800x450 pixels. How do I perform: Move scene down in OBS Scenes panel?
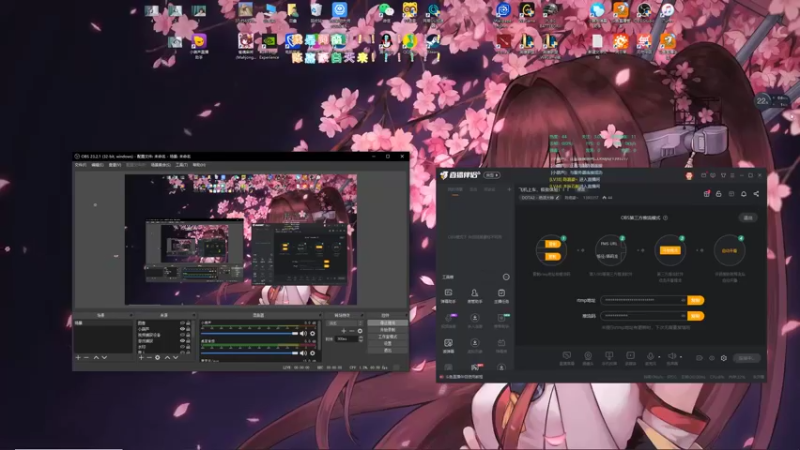[x=104, y=358]
